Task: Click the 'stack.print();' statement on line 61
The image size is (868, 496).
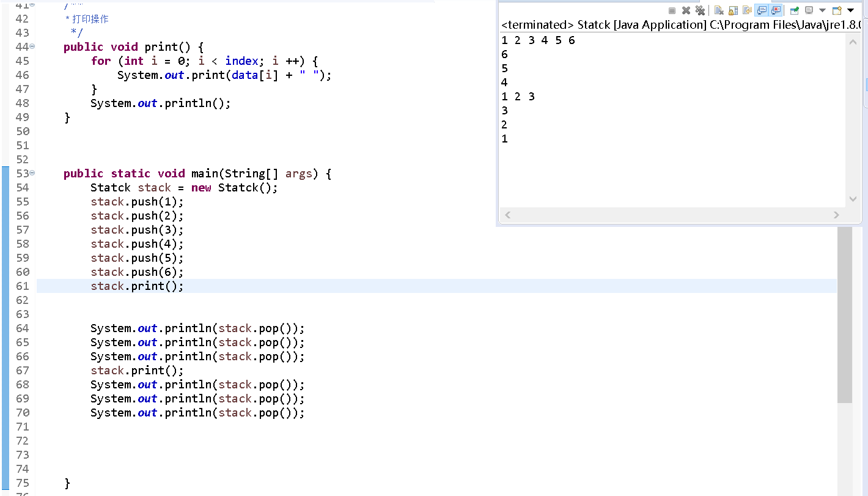Action: click(x=137, y=286)
